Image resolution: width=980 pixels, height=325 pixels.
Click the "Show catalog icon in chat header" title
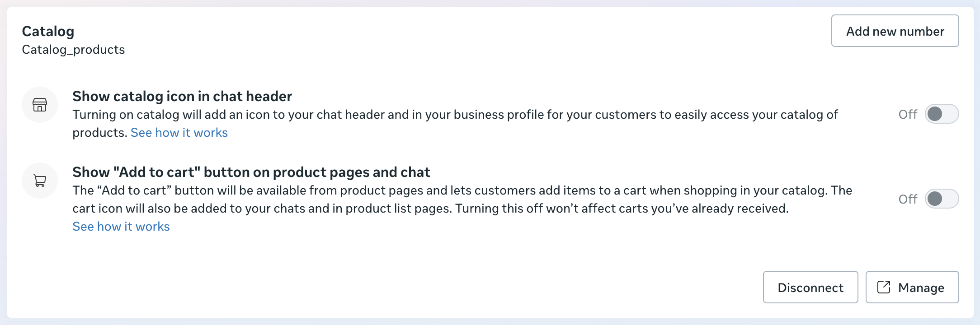[x=182, y=96]
